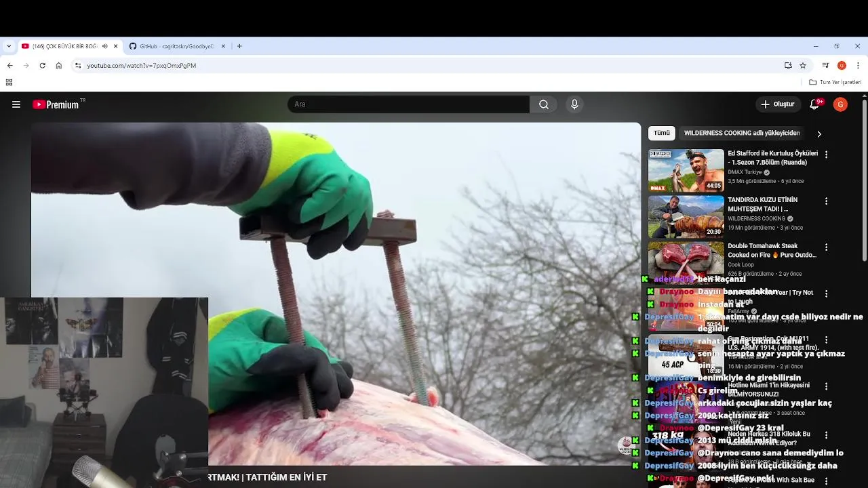Open Chrome three-dot menu
Image resolution: width=868 pixels, height=488 pixels.
click(858, 66)
